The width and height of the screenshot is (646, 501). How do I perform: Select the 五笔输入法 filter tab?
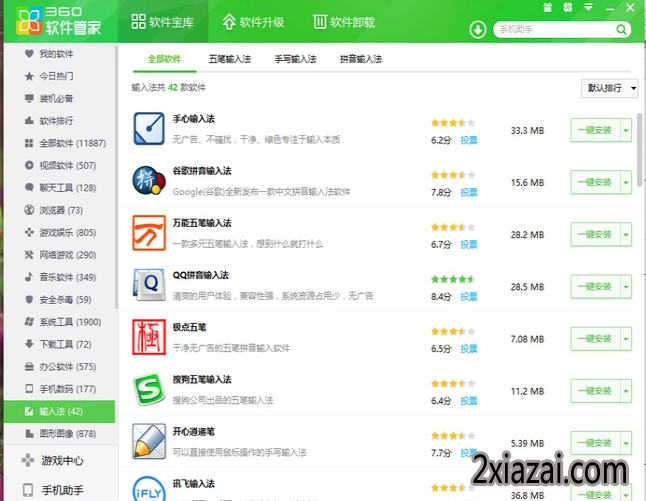click(230, 59)
